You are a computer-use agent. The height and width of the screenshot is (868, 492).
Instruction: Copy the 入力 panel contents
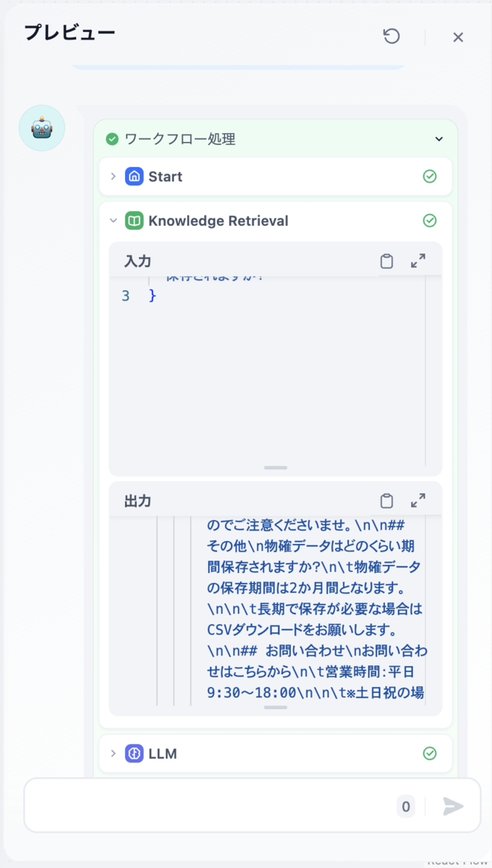[386, 261]
